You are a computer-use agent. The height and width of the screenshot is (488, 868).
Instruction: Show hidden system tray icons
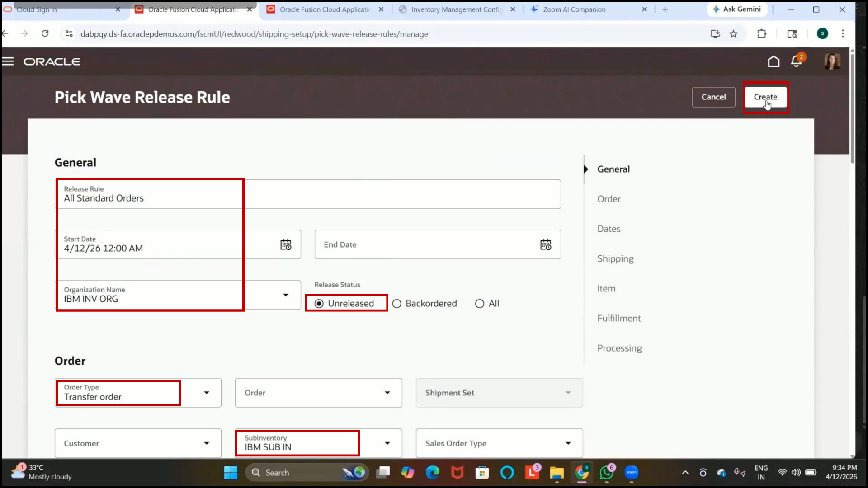coord(685,473)
